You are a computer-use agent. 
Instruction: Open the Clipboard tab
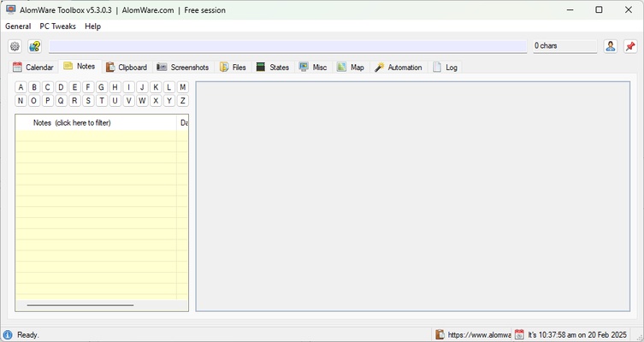(x=127, y=68)
